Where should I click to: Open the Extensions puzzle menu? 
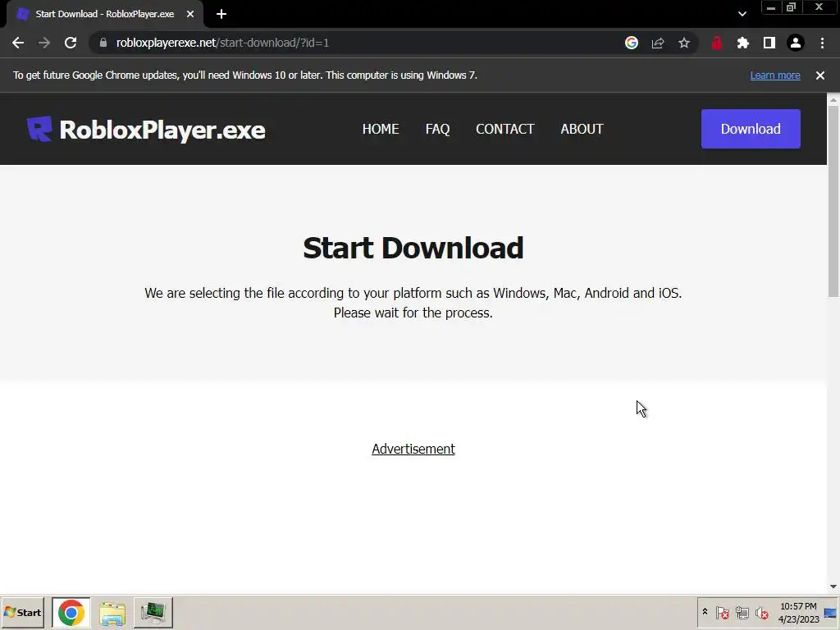click(x=743, y=43)
